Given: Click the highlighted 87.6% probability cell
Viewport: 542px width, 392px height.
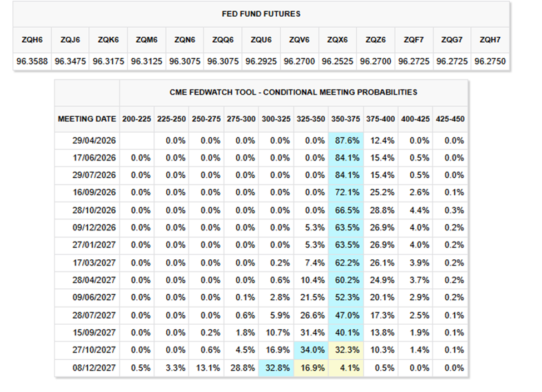Looking at the screenshot, I should pyautogui.click(x=346, y=140).
